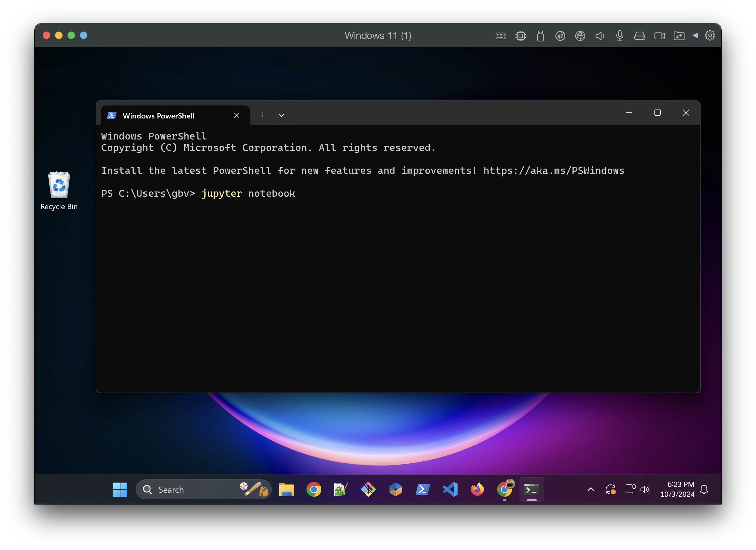Toggle the VM sound speaker icon
This screenshot has height=550, width=756.
pos(600,36)
